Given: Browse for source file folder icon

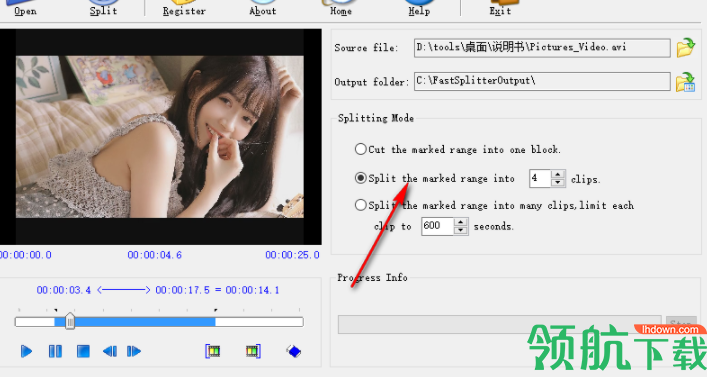Looking at the screenshot, I should pos(685,47).
